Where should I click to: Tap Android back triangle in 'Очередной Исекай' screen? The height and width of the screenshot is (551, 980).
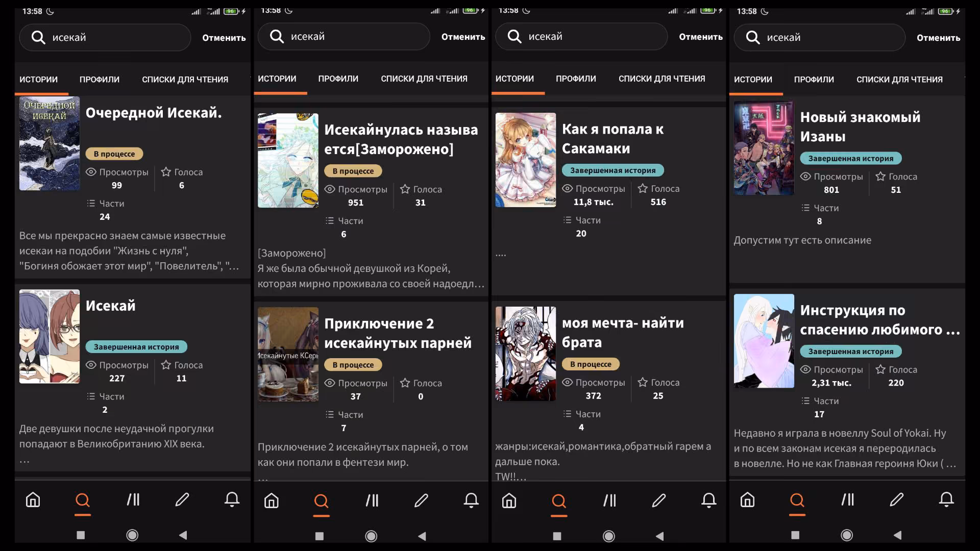pyautogui.click(x=183, y=535)
